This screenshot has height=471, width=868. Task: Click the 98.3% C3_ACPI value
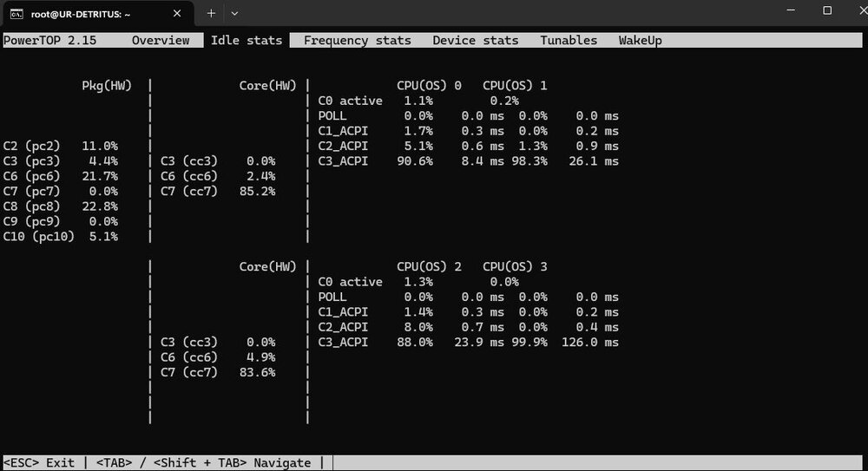click(529, 161)
